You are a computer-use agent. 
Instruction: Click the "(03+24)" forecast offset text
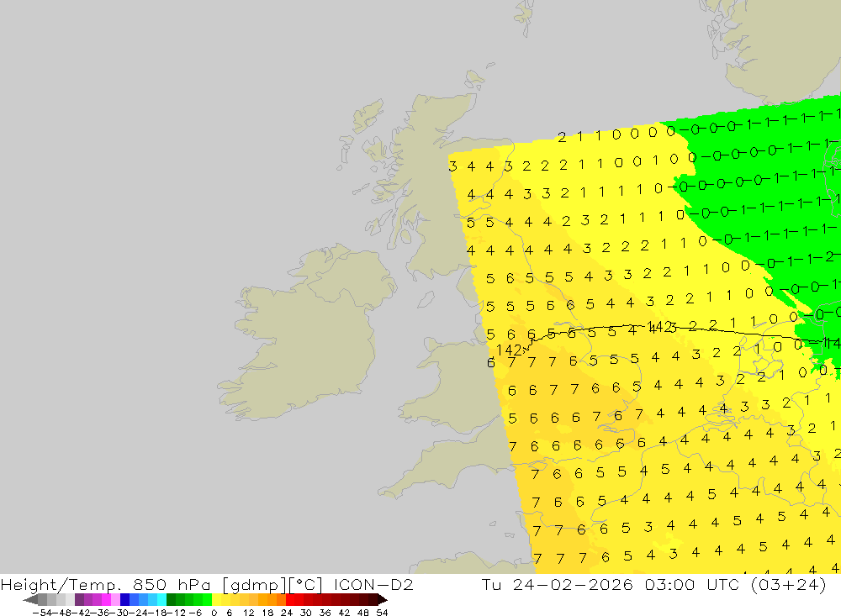click(x=789, y=585)
